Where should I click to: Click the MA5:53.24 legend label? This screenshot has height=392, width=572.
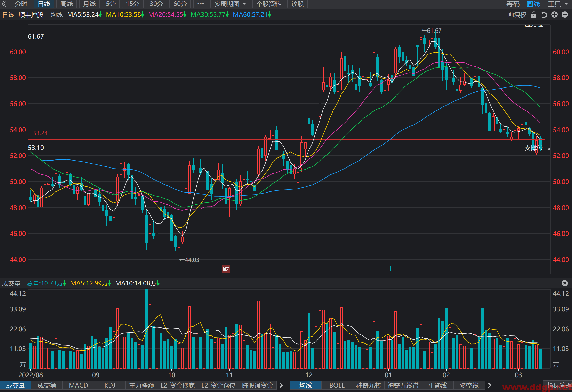point(84,15)
